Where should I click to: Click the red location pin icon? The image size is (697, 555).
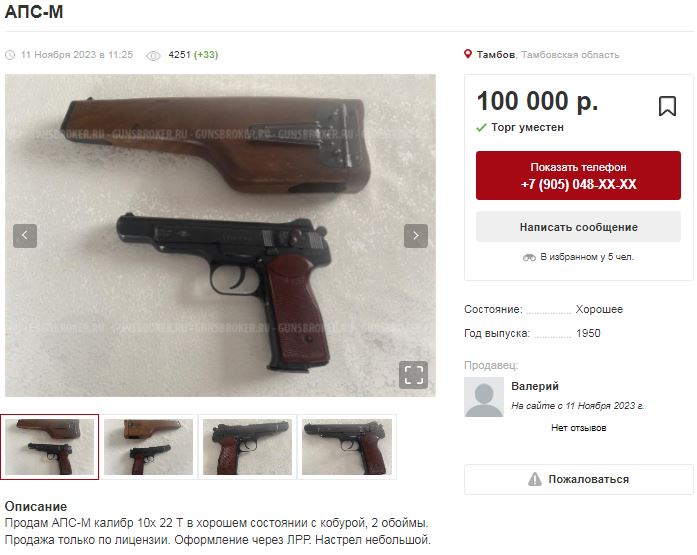point(468,54)
